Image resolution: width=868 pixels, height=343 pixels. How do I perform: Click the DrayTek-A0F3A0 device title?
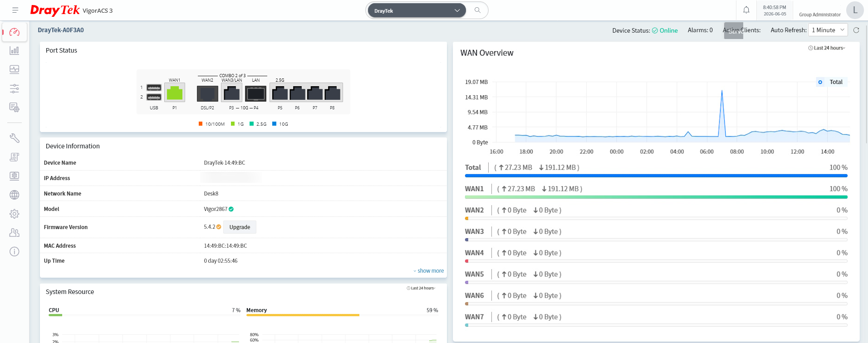[61, 30]
